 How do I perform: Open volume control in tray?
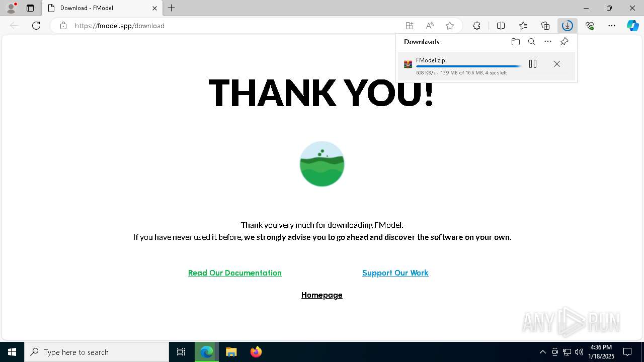579,352
